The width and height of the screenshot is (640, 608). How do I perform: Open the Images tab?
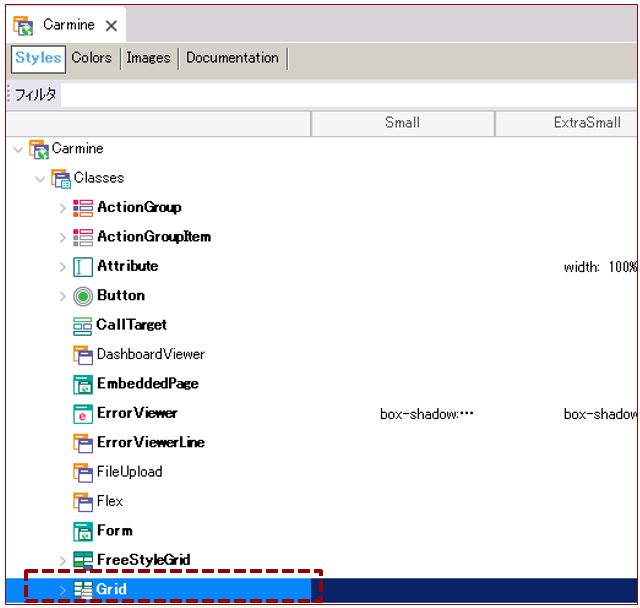tap(148, 58)
